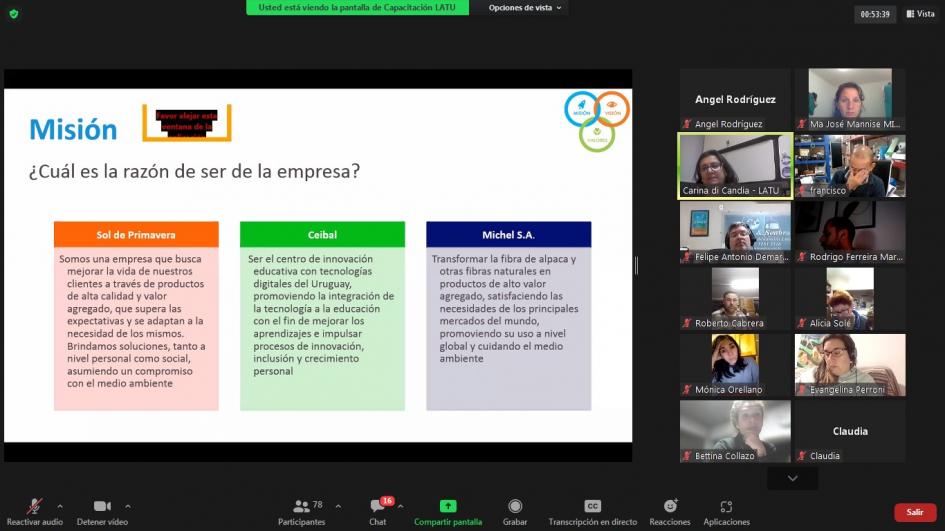This screenshot has width=945, height=531.
Task: Select Evangelina Perroni video tile
Action: [850, 365]
